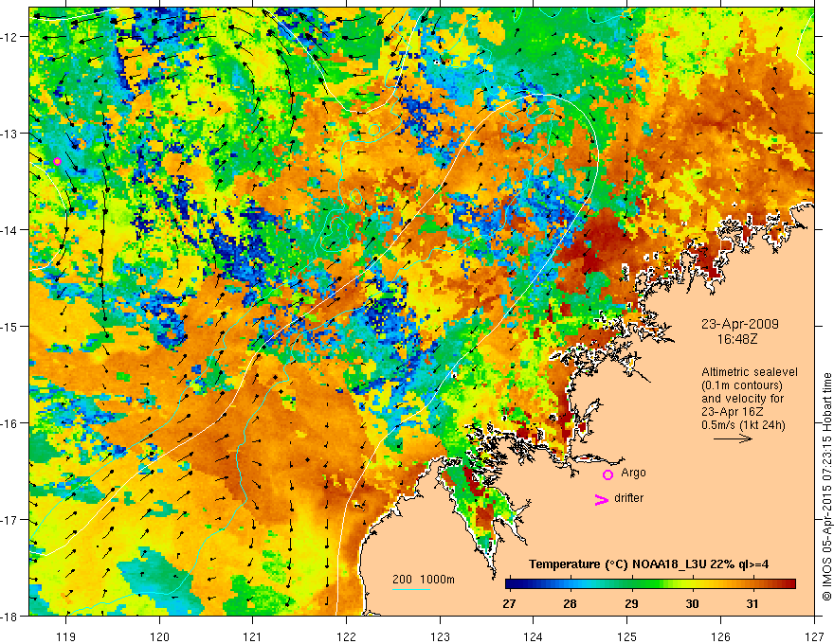Click the longitude label '121'
The image size is (834, 644).
coord(253,636)
